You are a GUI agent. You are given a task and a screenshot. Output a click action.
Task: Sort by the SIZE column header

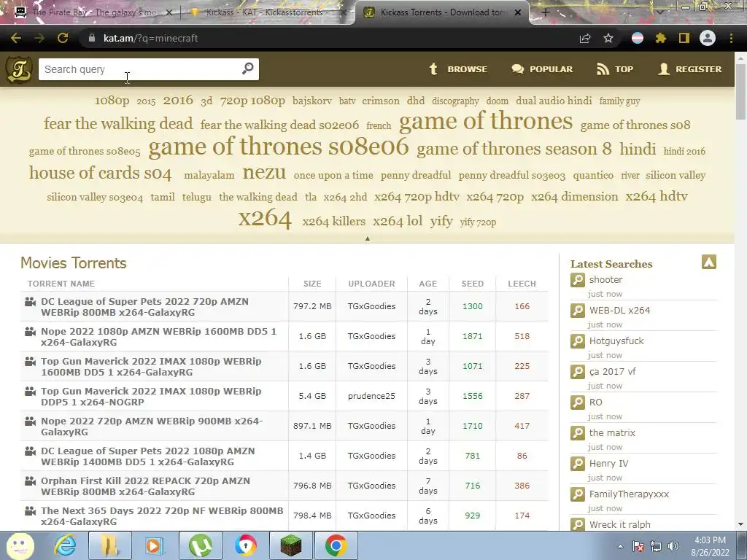pyautogui.click(x=312, y=284)
